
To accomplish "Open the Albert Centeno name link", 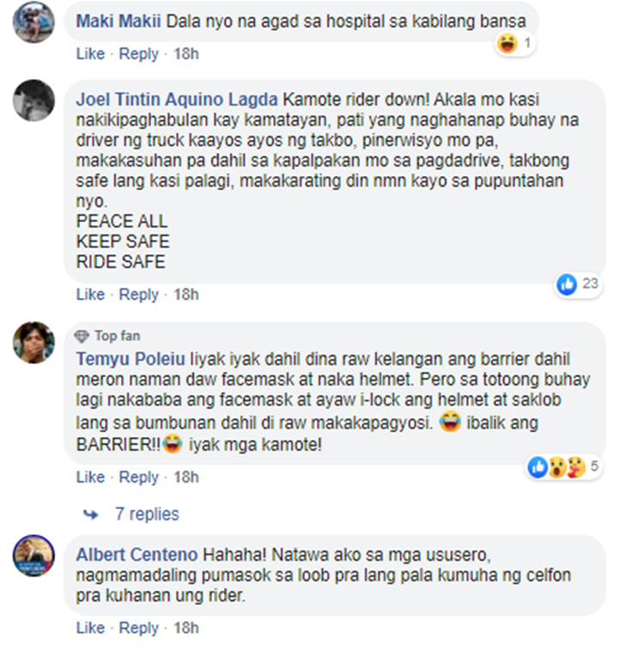I will point(137,555).
